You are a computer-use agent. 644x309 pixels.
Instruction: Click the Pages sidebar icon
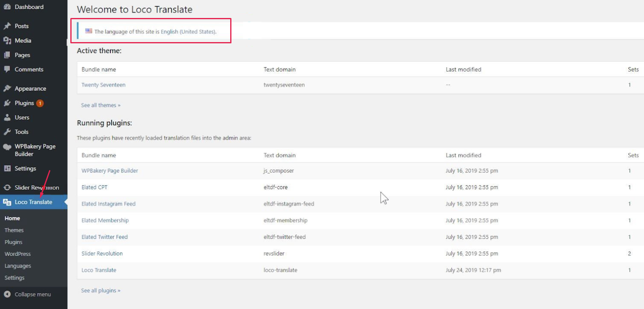7,55
